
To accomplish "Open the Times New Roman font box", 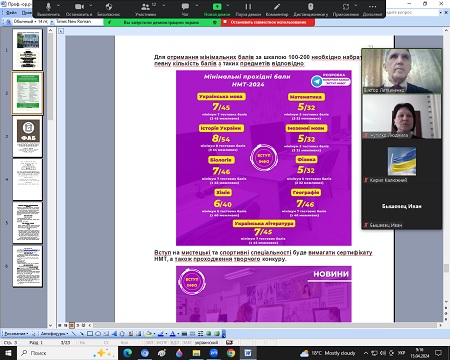I will click(79, 22).
